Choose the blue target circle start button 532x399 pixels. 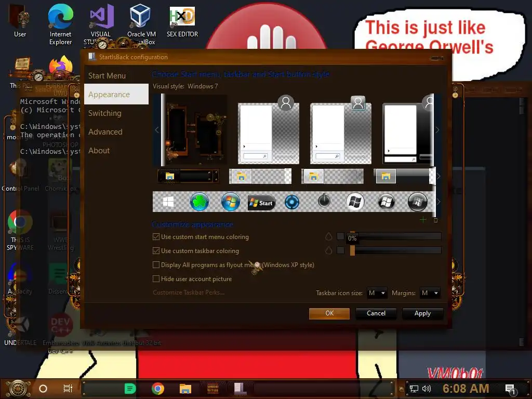292,203
